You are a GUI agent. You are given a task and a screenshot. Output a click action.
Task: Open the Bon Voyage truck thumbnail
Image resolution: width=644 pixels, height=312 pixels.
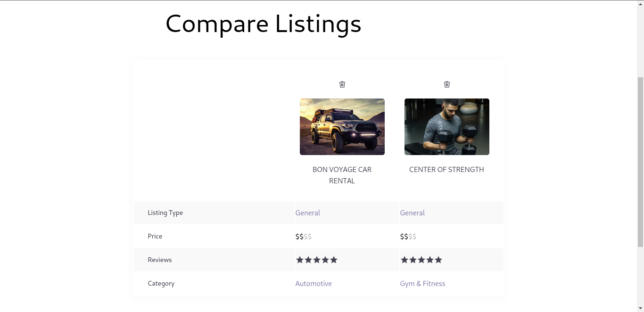point(342,127)
